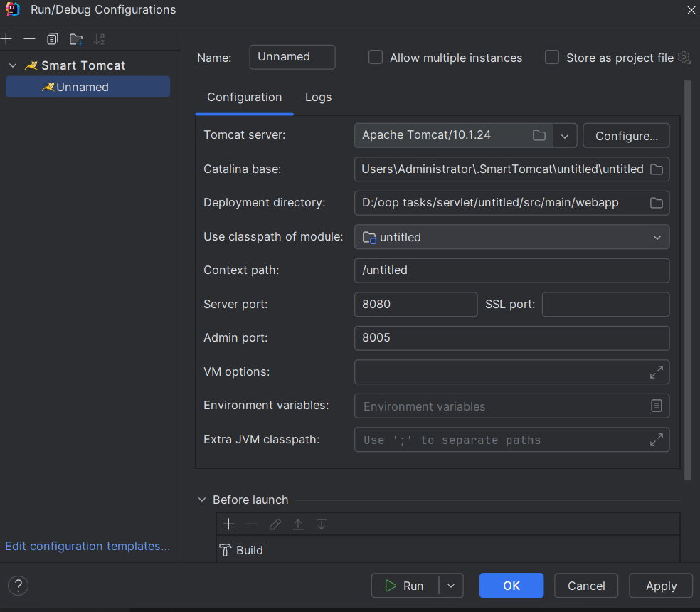The width and height of the screenshot is (700, 612).
Task: Add a new configuration with the plus icon
Action: (x=6, y=39)
